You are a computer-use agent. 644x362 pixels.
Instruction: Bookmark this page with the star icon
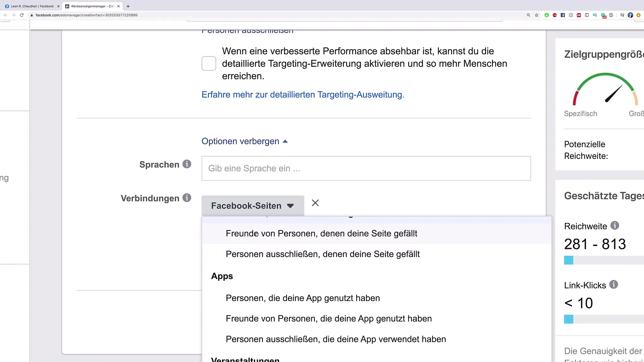[x=537, y=15]
